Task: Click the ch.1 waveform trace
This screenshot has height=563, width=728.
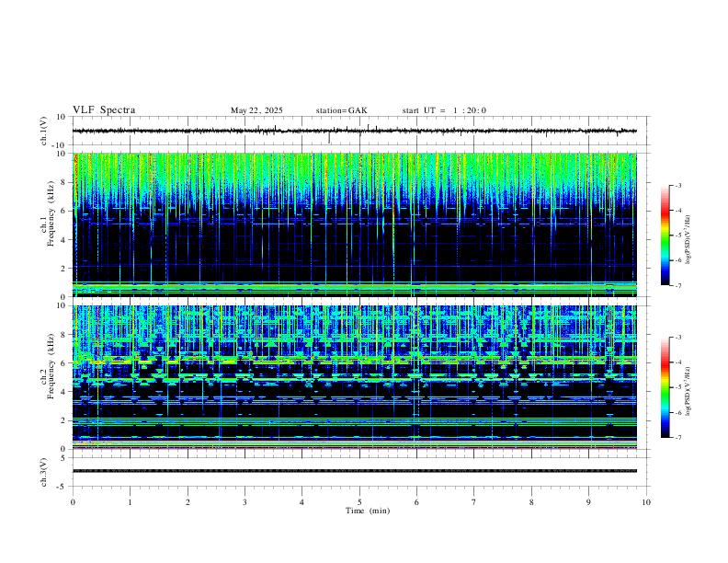Action: (355, 131)
